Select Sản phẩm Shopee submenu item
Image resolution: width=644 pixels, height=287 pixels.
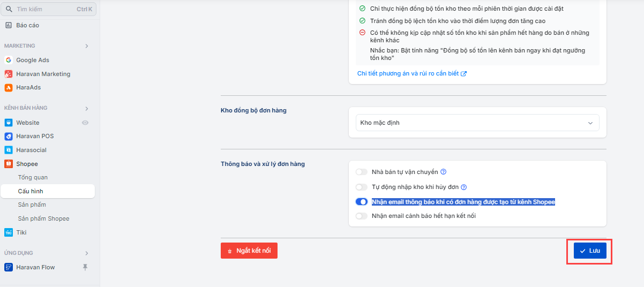pyautogui.click(x=43, y=218)
